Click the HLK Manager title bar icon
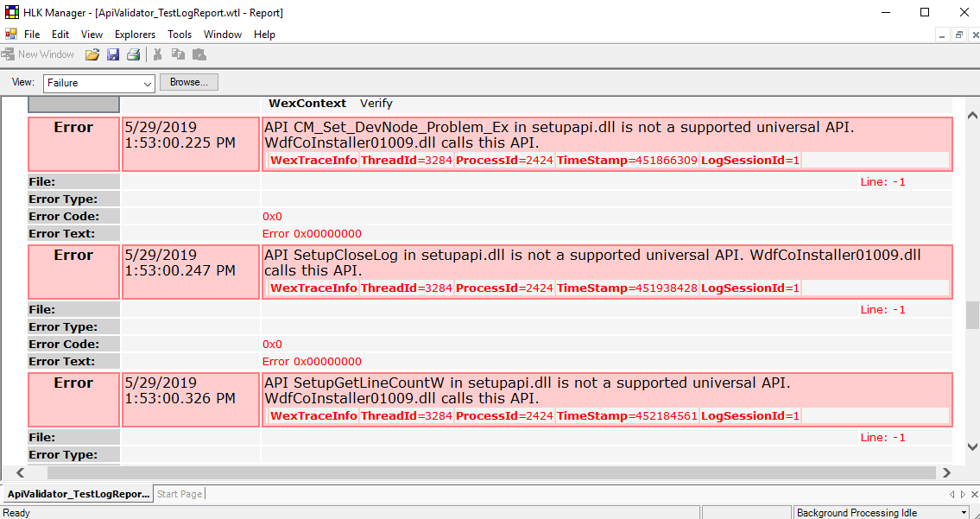Viewport: 980px width, 519px height. point(11,12)
